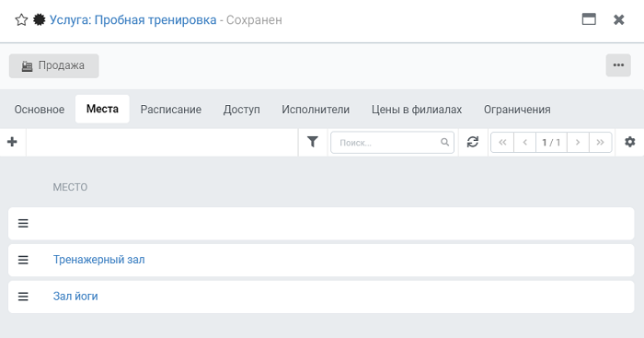Select the Места tab
644x338 pixels.
[x=102, y=109]
